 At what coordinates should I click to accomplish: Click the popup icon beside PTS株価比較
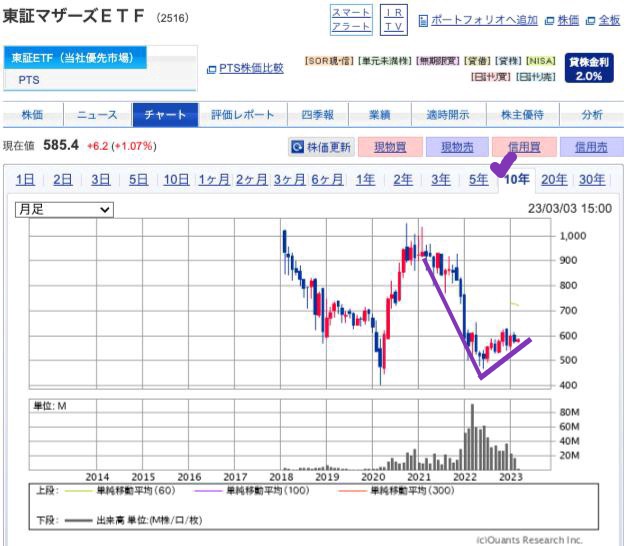pos(211,70)
